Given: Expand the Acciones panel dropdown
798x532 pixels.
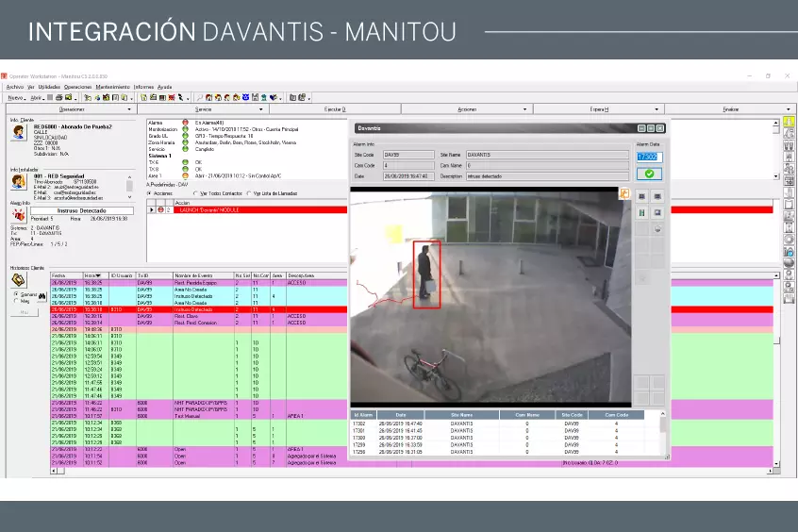Looking at the screenshot, I should point(524,109).
